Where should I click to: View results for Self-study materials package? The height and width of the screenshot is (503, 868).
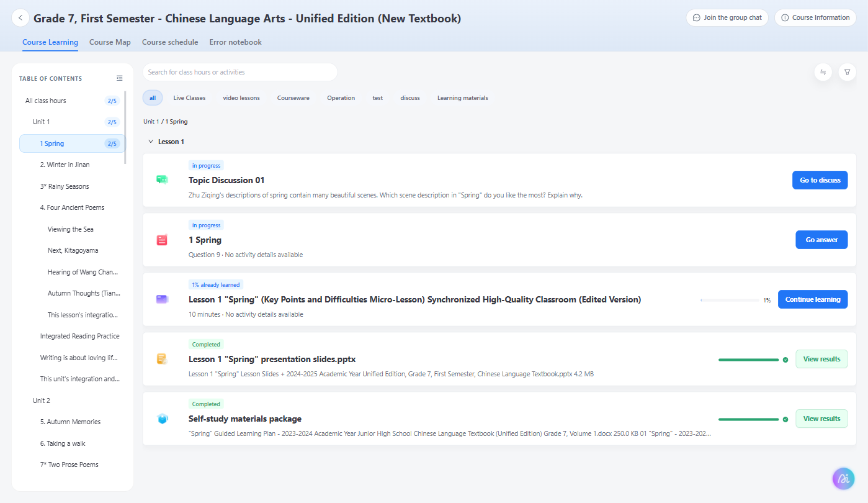click(821, 419)
